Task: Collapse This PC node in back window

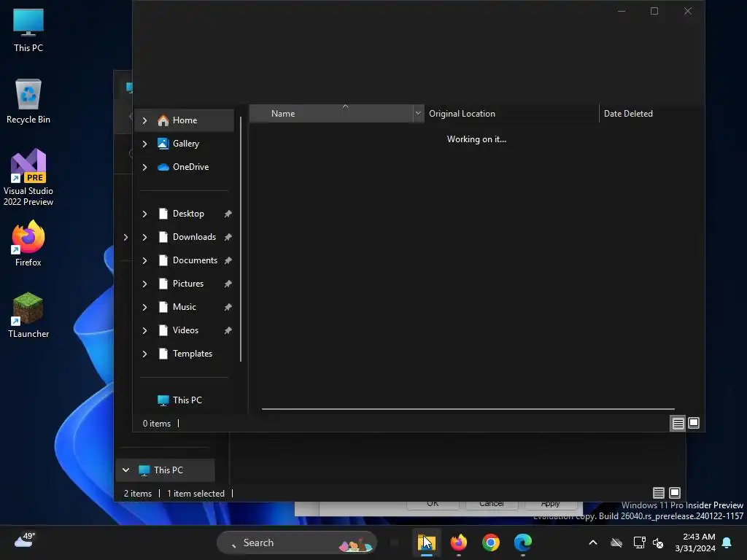Action: click(x=125, y=470)
